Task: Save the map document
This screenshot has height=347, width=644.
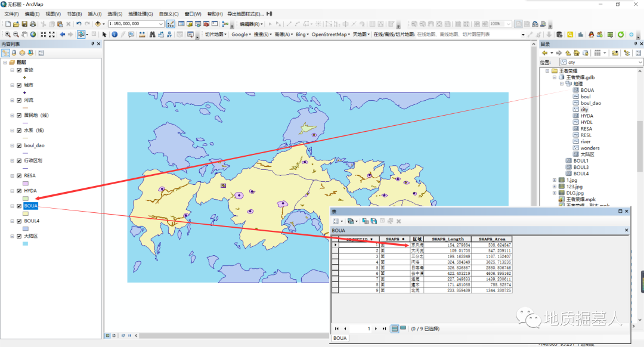Action: 24,24
